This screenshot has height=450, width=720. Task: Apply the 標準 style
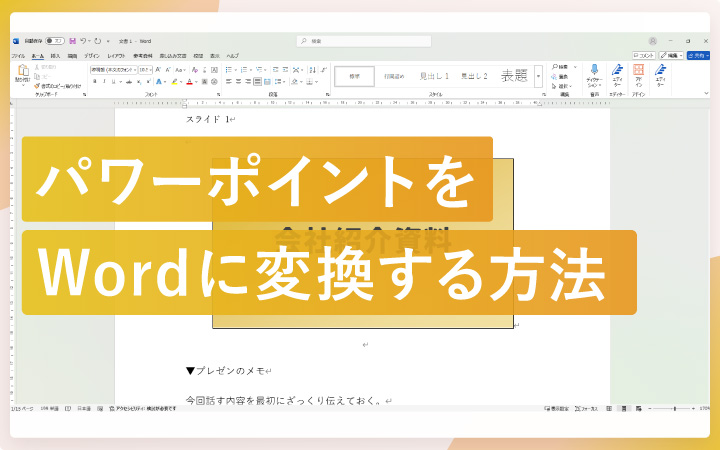(354, 76)
